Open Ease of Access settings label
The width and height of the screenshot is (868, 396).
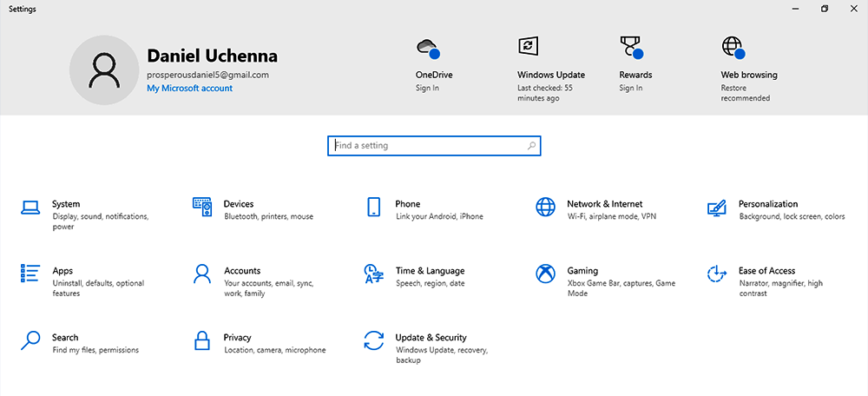(x=766, y=271)
